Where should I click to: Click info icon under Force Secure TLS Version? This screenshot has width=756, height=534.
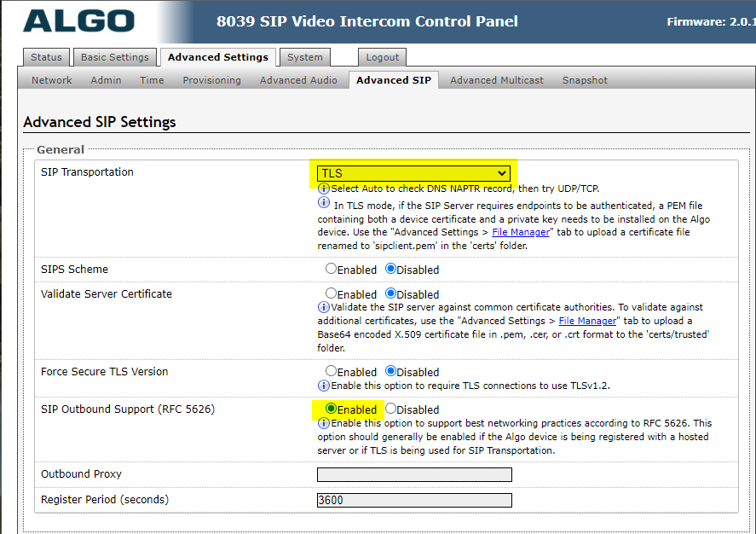324,386
